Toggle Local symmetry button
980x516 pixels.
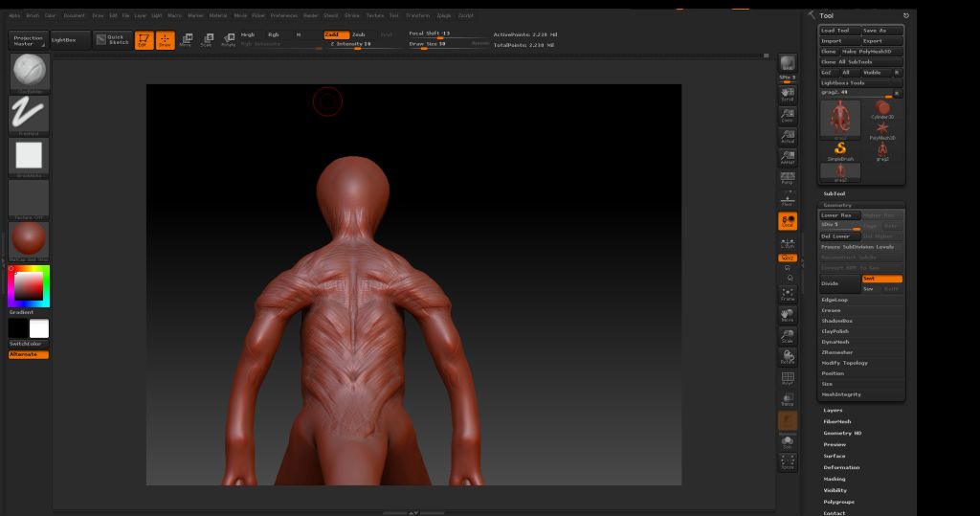click(788, 221)
